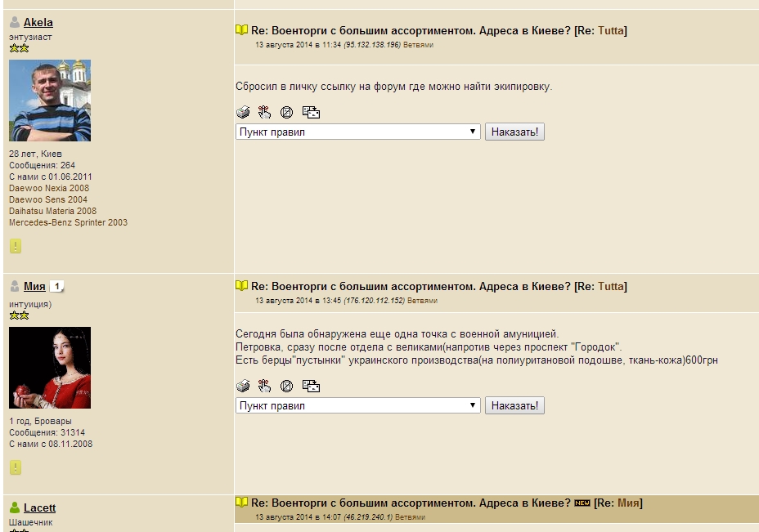The image size is (759, 532).
Task: Click the pointing hand icon in Akela's post
Action: (x=264, y=113)
